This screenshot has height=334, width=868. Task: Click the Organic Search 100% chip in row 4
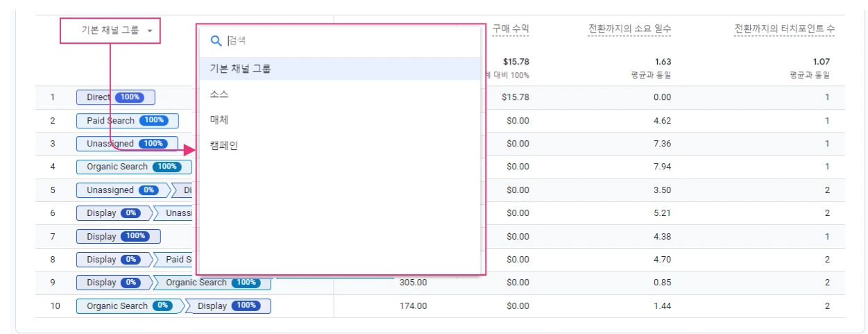pos(134,167)
